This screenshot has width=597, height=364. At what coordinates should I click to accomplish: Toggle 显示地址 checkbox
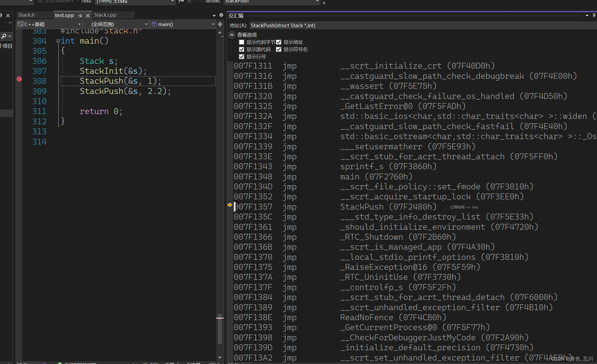pos(279,42)
